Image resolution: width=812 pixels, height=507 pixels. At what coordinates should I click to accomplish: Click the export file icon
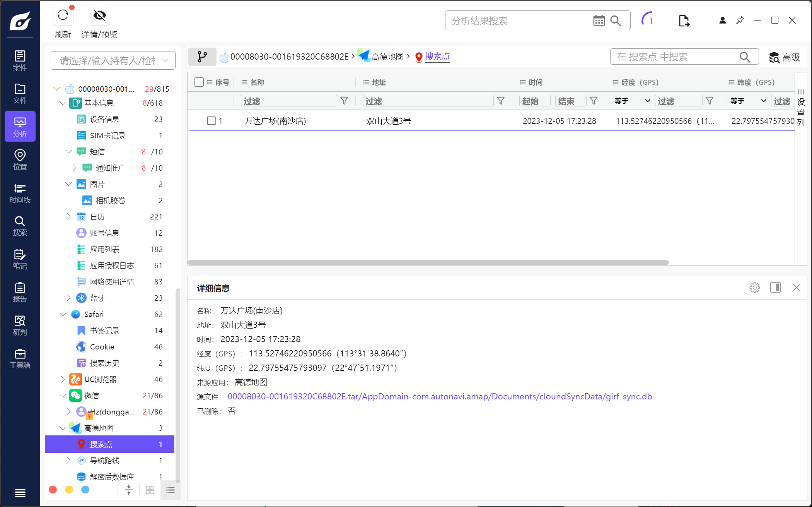(x=684, y=21)
